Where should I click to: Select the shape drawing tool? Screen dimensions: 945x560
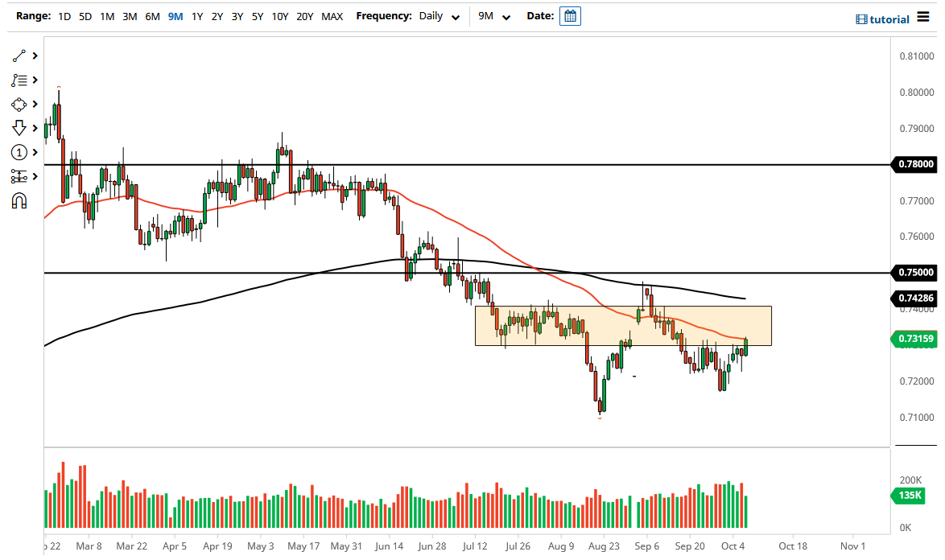click(19, 104)
